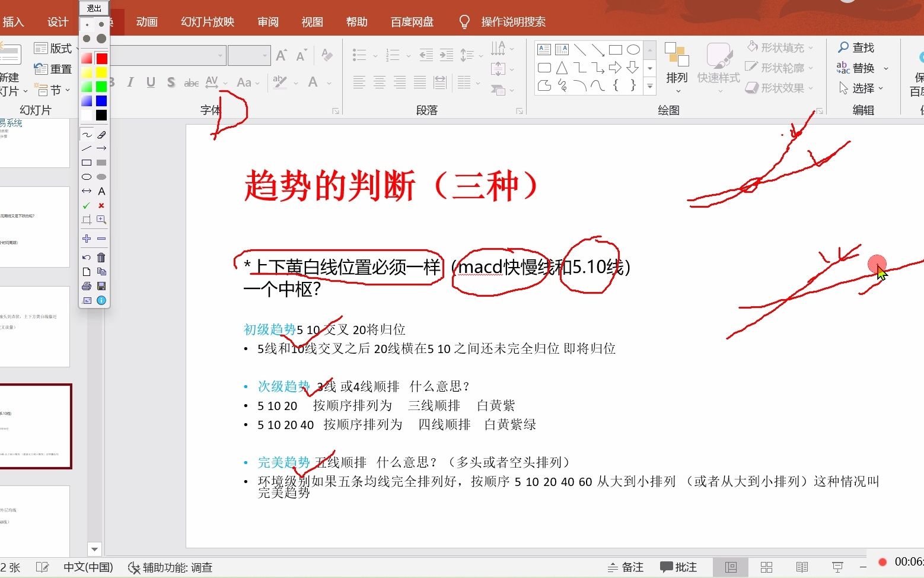Click the clear formatting icon in ribbon

(326, 55)
